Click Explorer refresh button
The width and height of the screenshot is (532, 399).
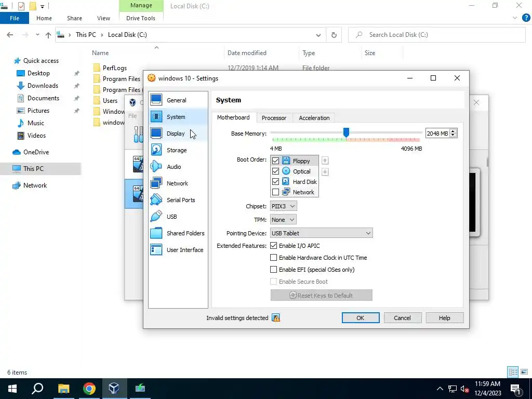tap(334, 35)
